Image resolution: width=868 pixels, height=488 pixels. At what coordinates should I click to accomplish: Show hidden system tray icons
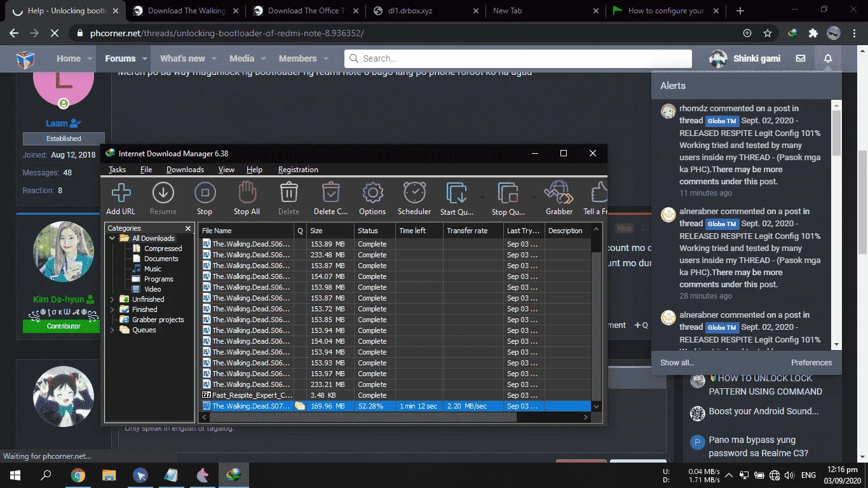(729, 475)
